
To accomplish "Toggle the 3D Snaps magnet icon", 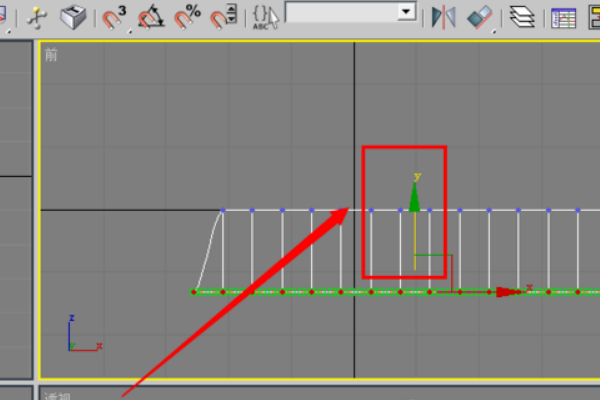I will 114,18.
